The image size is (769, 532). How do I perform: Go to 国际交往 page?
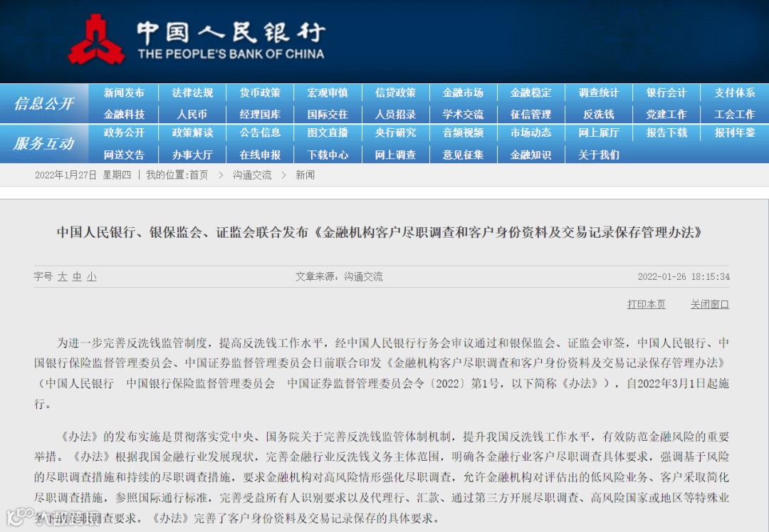(328, 114)
